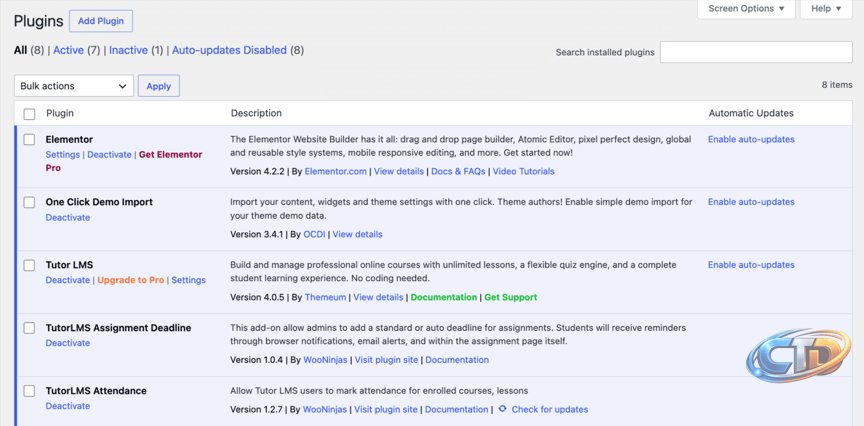View details for Elementor
Viewport: 864px width, 426px height.
399,171
